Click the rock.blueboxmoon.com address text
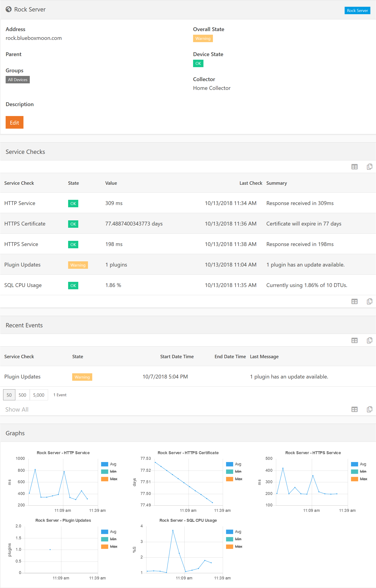 pos(34,38)
